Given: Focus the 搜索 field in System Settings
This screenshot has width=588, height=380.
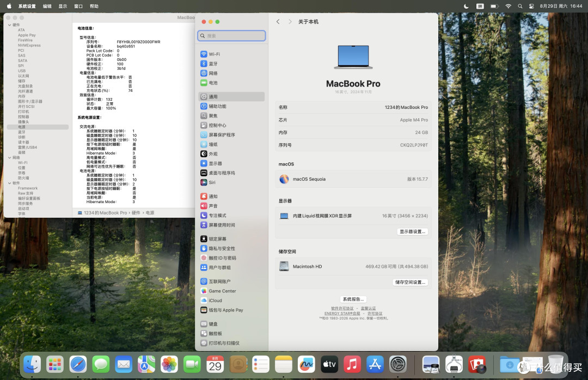Looking at the screenshot, I should (231, 35).
